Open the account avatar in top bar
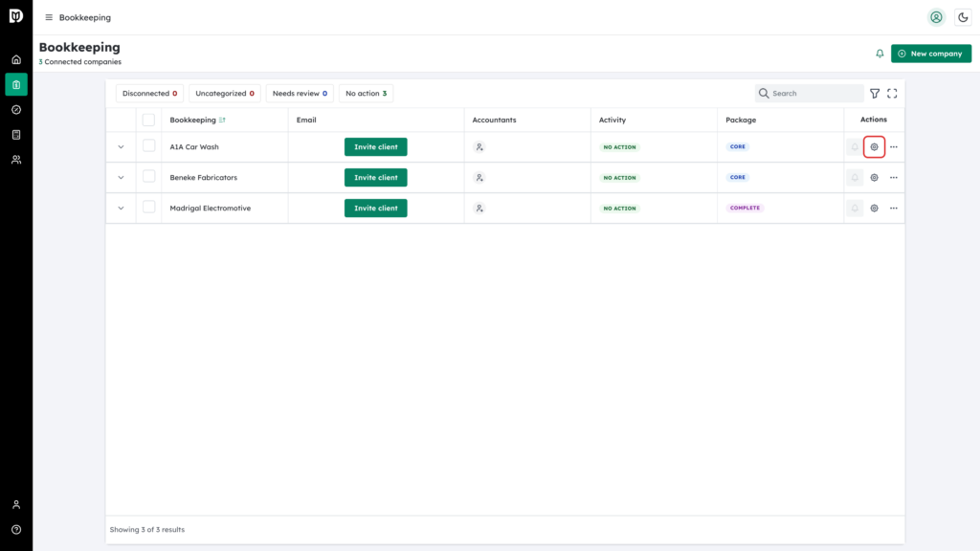This screenshot has height=551, width=980. (936, 17)
